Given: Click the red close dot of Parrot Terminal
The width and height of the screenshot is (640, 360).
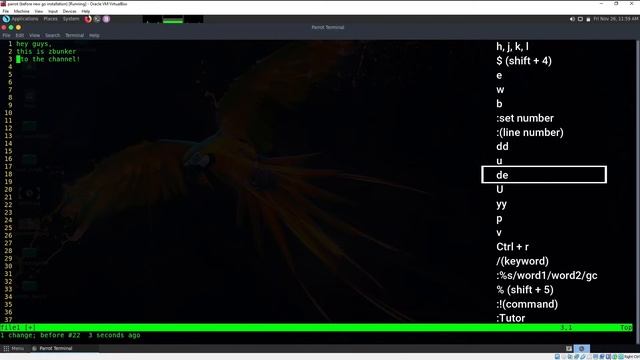Looking at the screenshot, I should click(x=4, y=27).
